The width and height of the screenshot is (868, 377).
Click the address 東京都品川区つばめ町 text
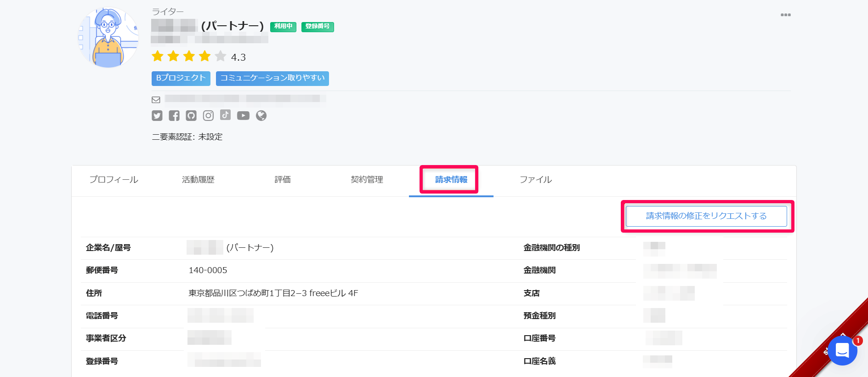coord(273,293)
